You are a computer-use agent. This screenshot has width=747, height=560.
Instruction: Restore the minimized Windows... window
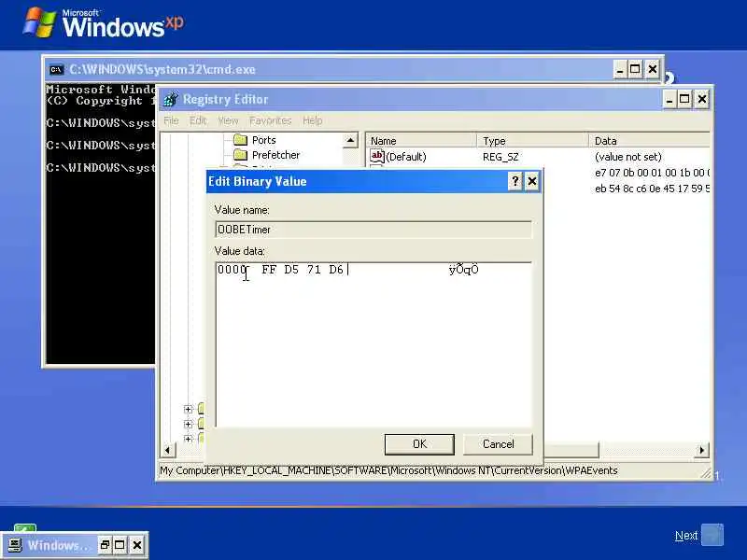(105, 545)
